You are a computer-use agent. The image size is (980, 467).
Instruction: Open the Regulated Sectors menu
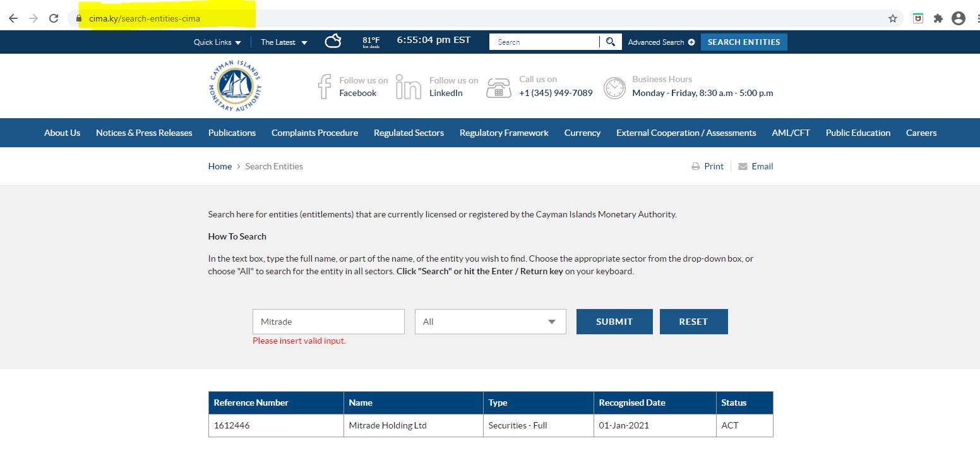pos(409,133)
